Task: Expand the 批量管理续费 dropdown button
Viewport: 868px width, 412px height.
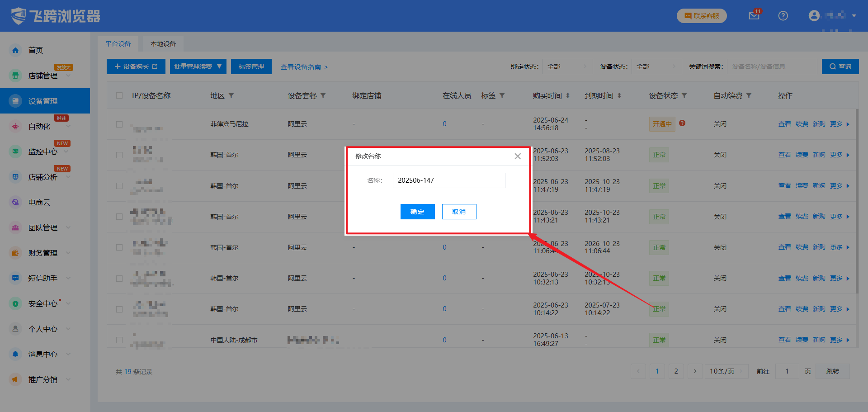Action: point(198,66)
